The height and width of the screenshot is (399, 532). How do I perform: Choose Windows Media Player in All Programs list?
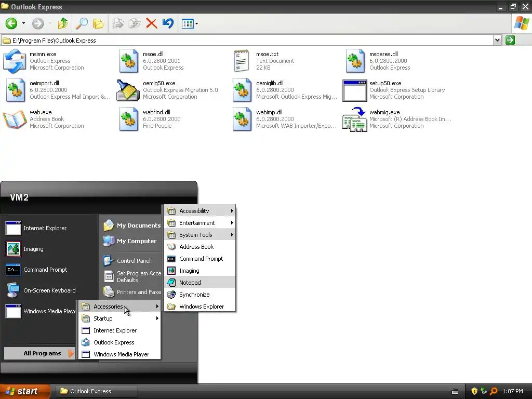pos(120,354)
